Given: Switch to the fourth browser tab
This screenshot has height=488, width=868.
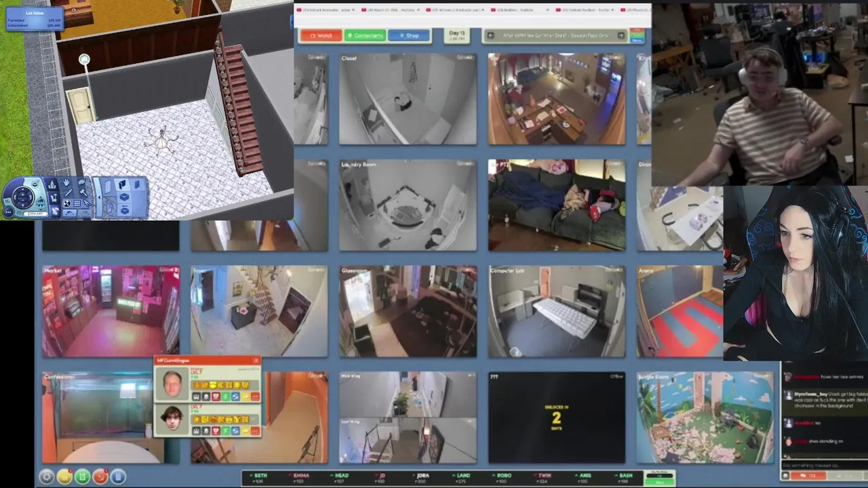Looking at the screenshot, I should pos(519,9).
